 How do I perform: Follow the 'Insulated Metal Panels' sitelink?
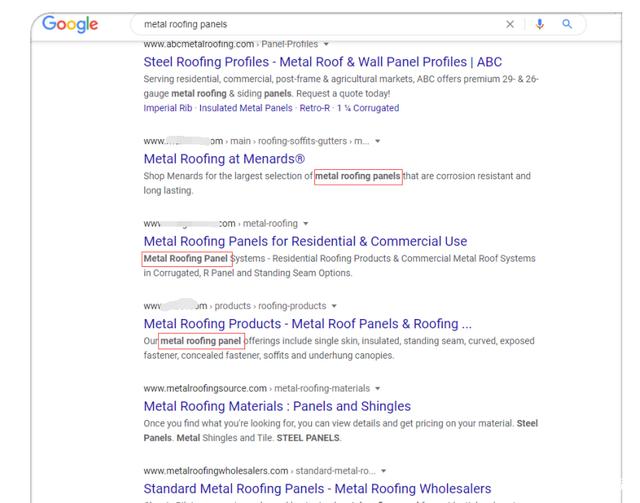(x=246, y=108)
